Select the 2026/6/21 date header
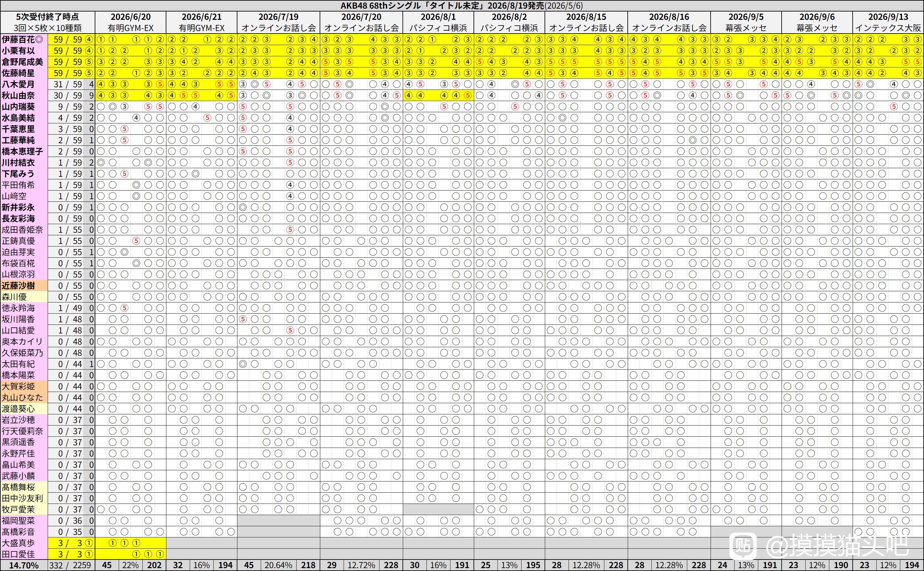Screen dimensions: 924x571 pyautogui.click(x=202, y=17)
